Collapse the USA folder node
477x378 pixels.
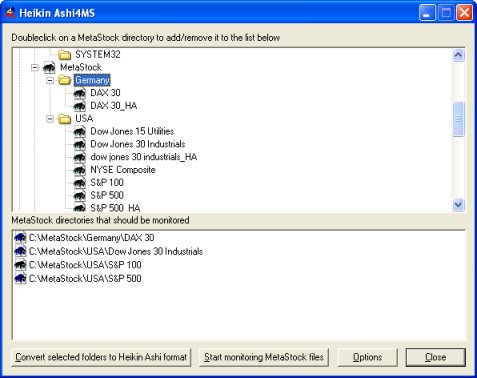coord(50,119)
